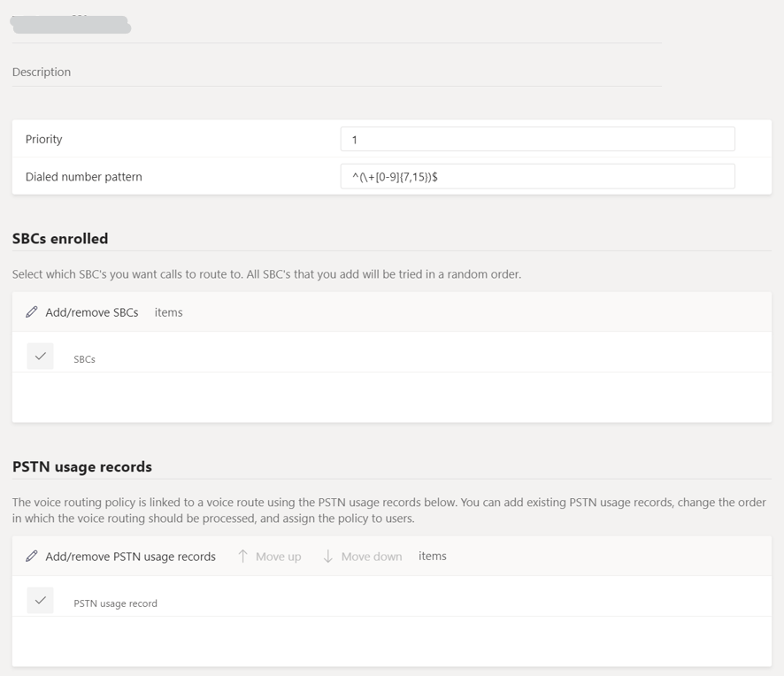This screenshot has width=784, height=676.
Task: Click items count in PSTN usage toolbar
Action: point(432,556)
